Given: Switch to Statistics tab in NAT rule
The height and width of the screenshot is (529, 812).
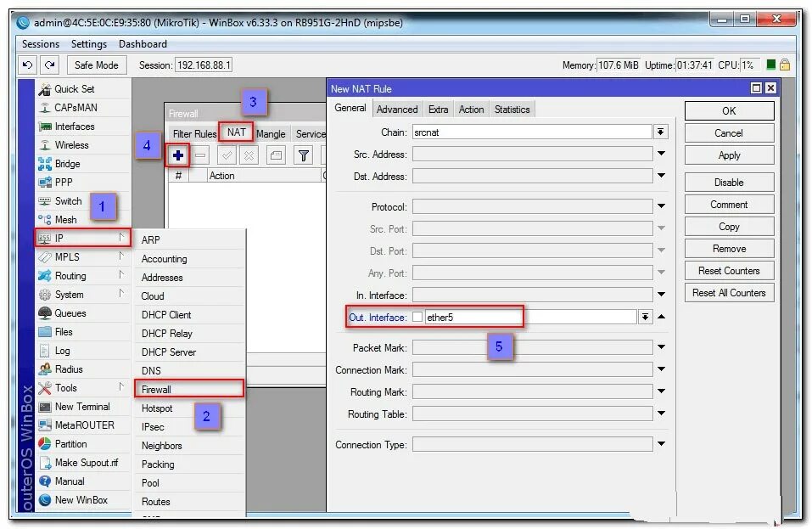Looking at the screenshot, I should point(512,110).
